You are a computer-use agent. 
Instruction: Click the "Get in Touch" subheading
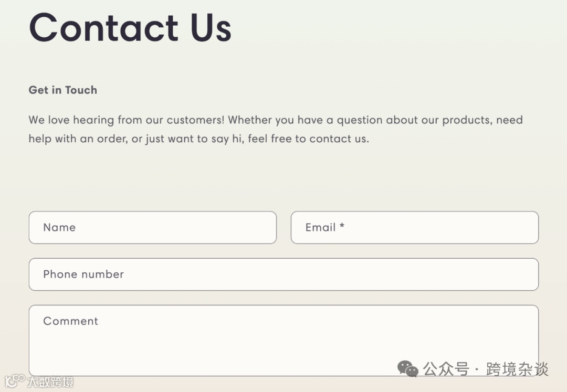point(63,90)
